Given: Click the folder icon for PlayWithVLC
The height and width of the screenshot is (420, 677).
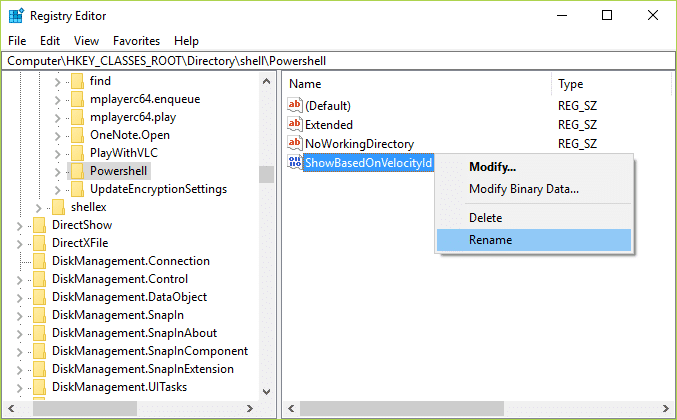Looking at the screenshot, I should pyautogui.click(x=77, y=153).
